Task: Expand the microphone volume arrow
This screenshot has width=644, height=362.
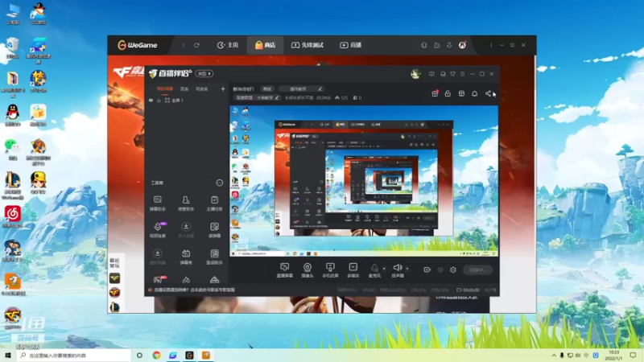Action: click(385, 269)
